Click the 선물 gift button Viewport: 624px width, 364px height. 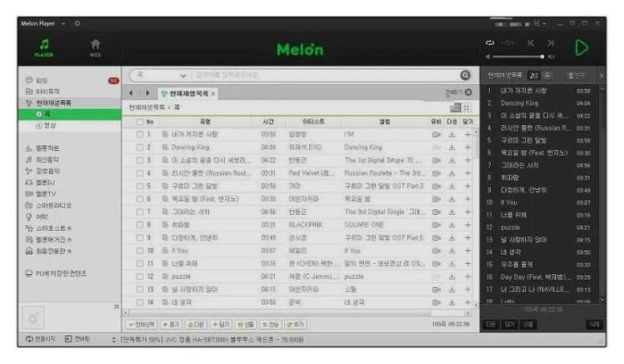(246, 324)
